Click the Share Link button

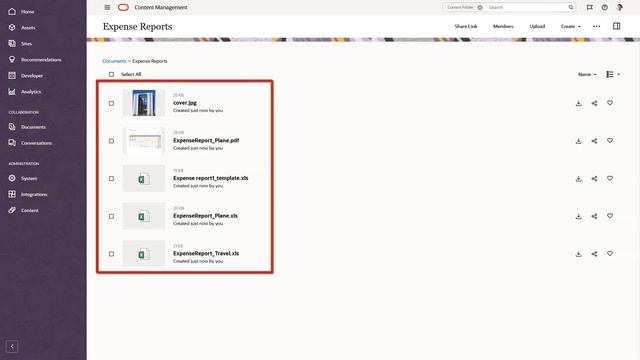click(x=466, y=27)
